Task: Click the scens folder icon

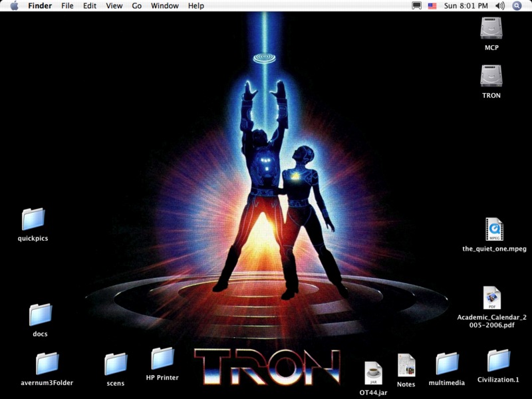Action: click(x=116, y=364)
